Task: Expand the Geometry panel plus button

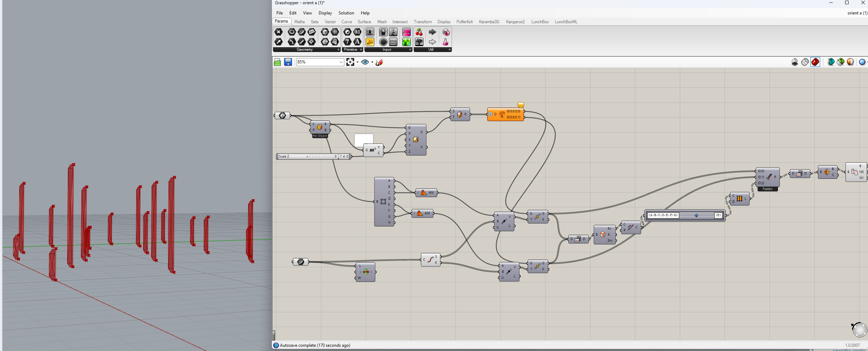Action: coord(338,50)
